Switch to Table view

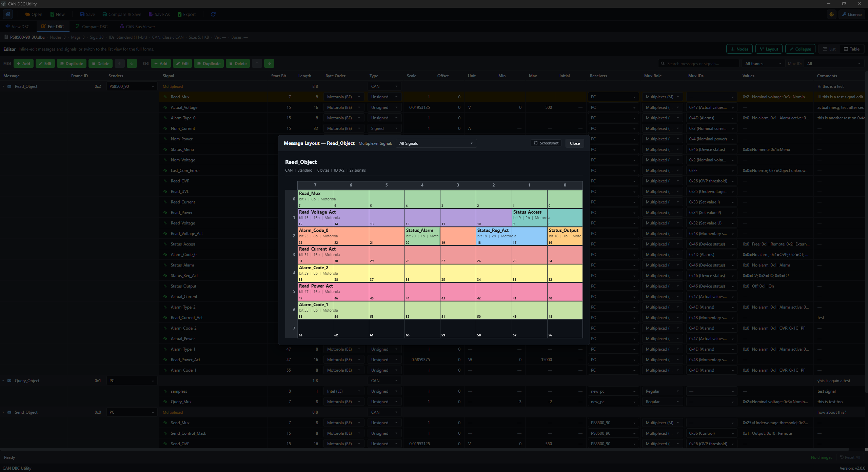point(852,49)
